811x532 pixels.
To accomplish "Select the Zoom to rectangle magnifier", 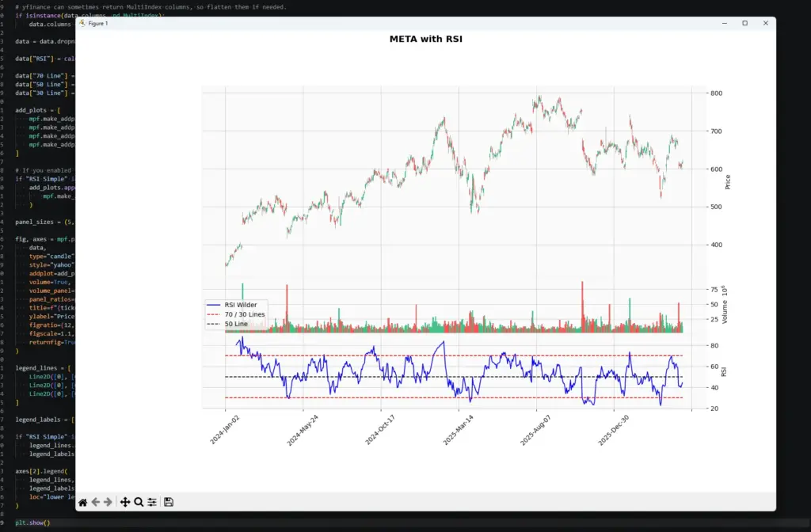I will (139, 502).
